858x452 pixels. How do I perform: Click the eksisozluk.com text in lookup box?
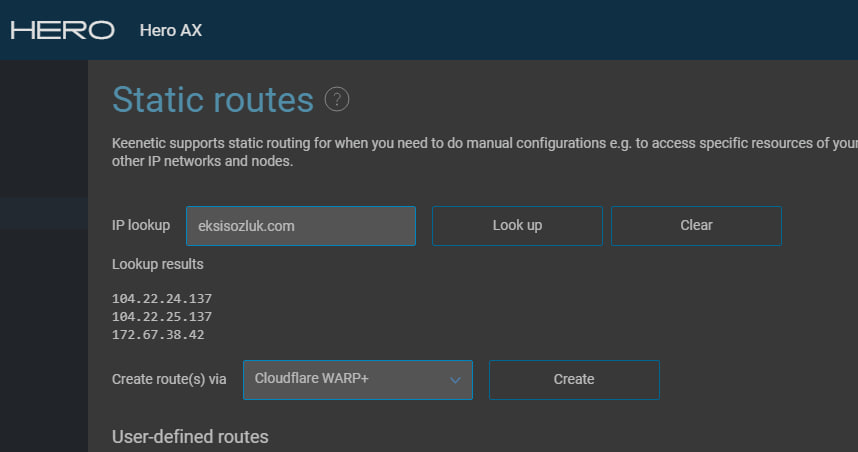(x=246, y=226)
